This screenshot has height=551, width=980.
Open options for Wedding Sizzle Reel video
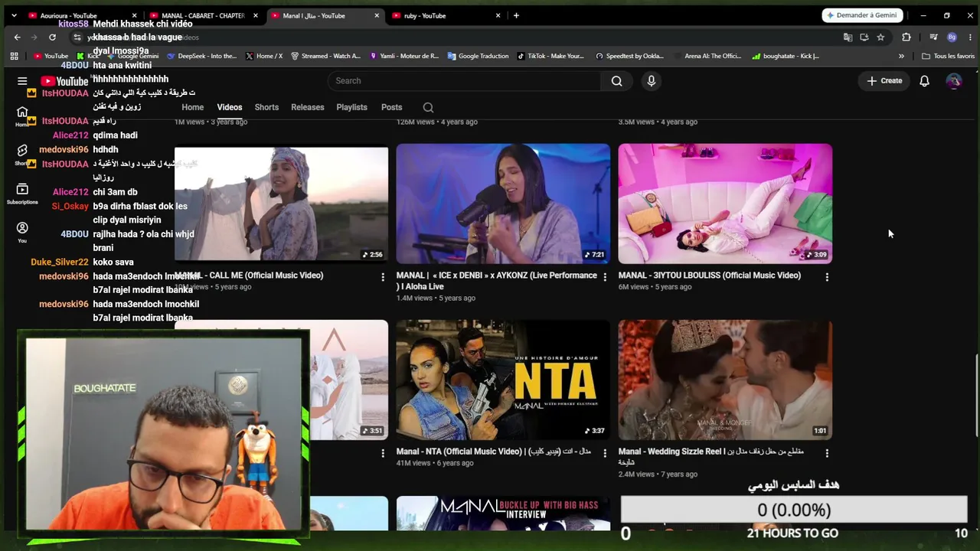point(827,453)
